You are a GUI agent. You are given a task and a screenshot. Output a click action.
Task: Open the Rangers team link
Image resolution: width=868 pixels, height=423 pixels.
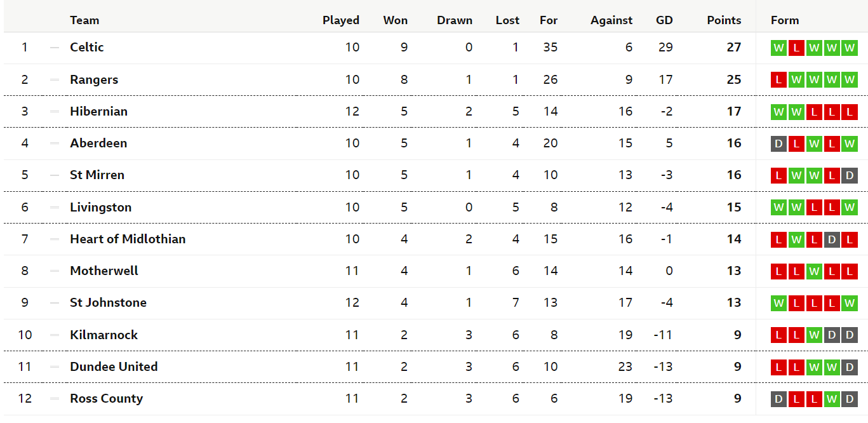click(94, 79)
